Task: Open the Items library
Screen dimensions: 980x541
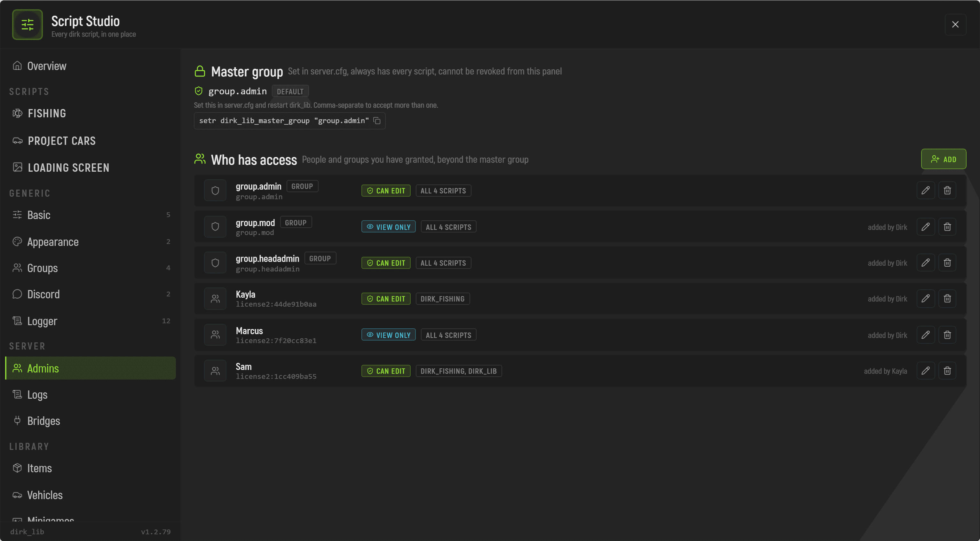Action: tap(90, 468)
